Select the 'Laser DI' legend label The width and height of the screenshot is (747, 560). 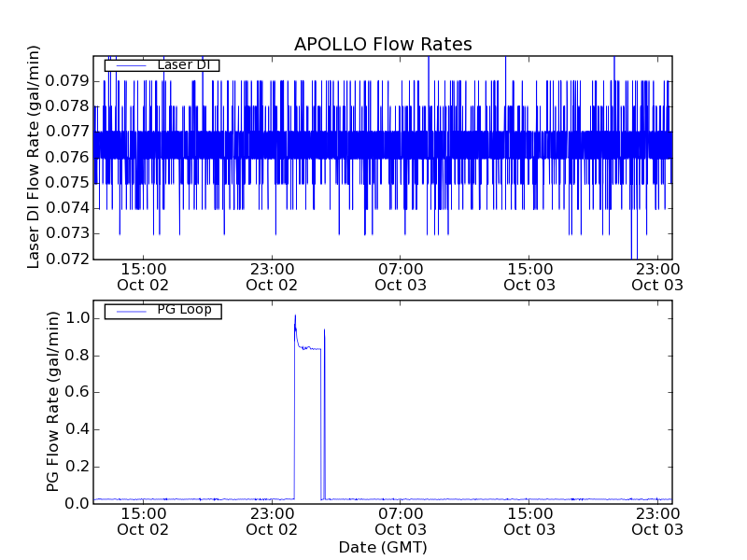click(184, 64)
